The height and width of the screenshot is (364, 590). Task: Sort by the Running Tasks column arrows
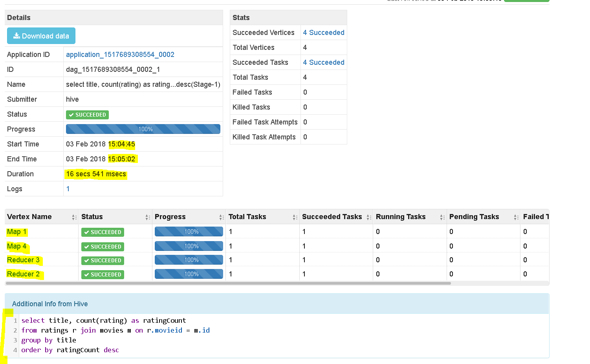coord(442,217)
